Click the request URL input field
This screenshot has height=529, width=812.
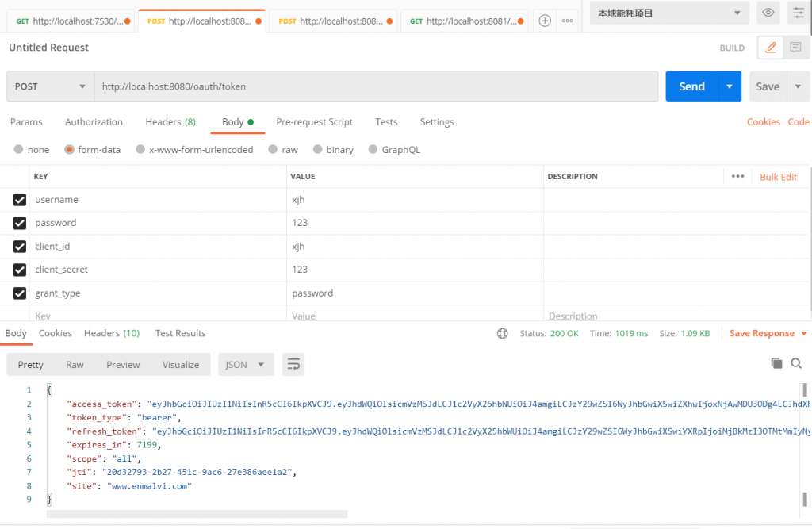point(376,86)
